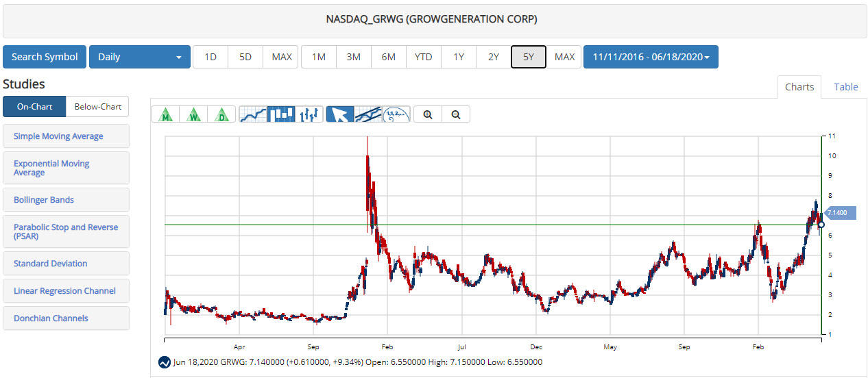Click the current price circle on chart
868x378 pixels.
821,225
